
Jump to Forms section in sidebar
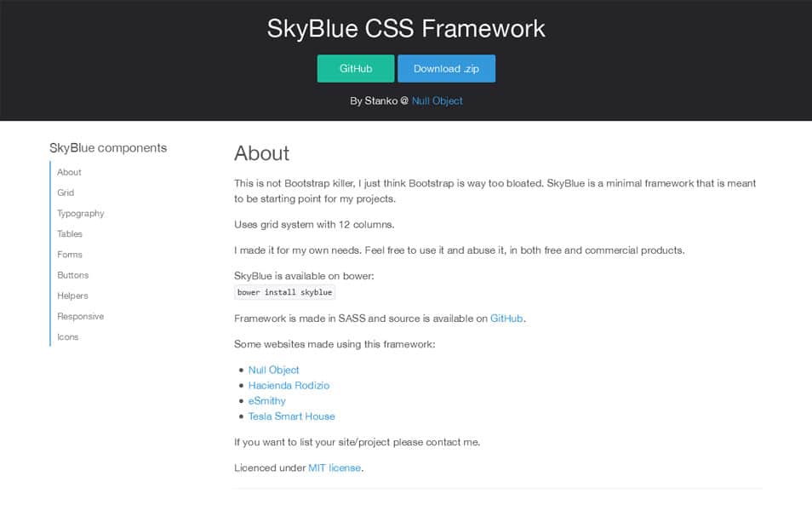(x=70, y=255)
